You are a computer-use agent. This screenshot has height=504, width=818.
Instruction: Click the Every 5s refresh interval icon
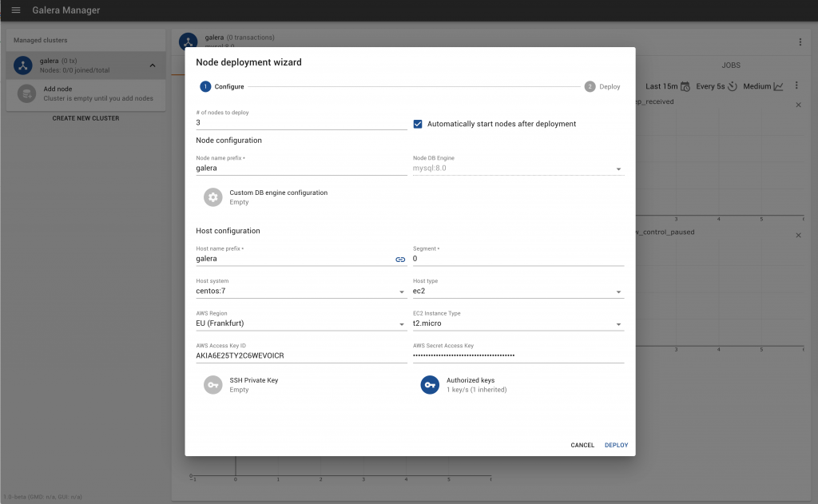click(733, 86)
